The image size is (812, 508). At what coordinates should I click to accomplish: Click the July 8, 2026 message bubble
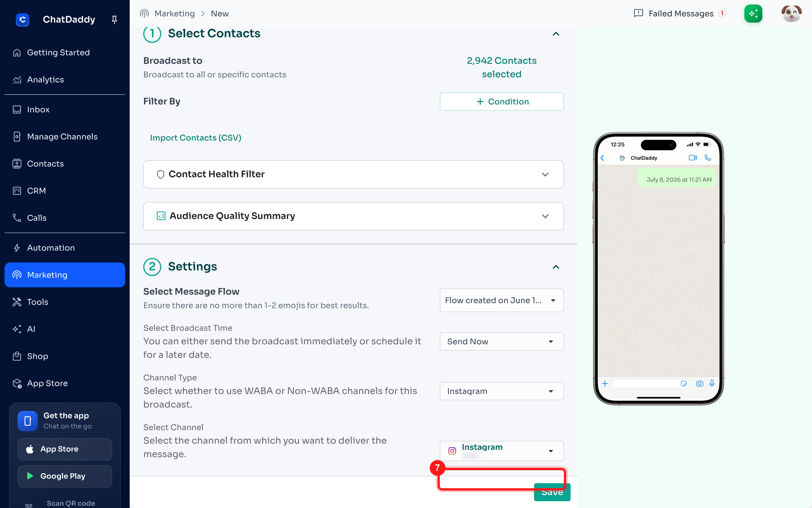point(677,178)
